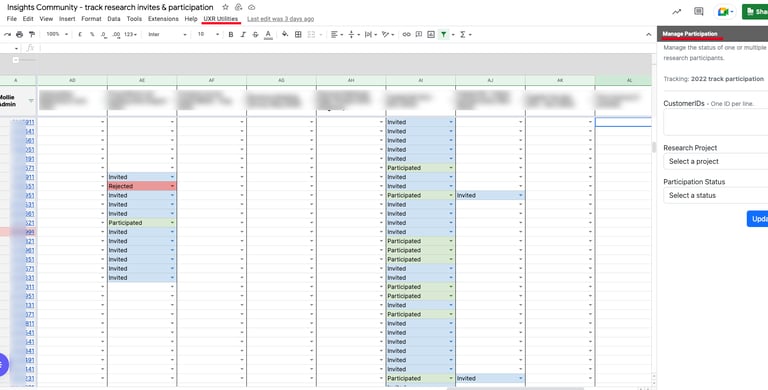768x390 pixels.
Task: Select the red Rejected cell
Action: click(x=142, y=186)
